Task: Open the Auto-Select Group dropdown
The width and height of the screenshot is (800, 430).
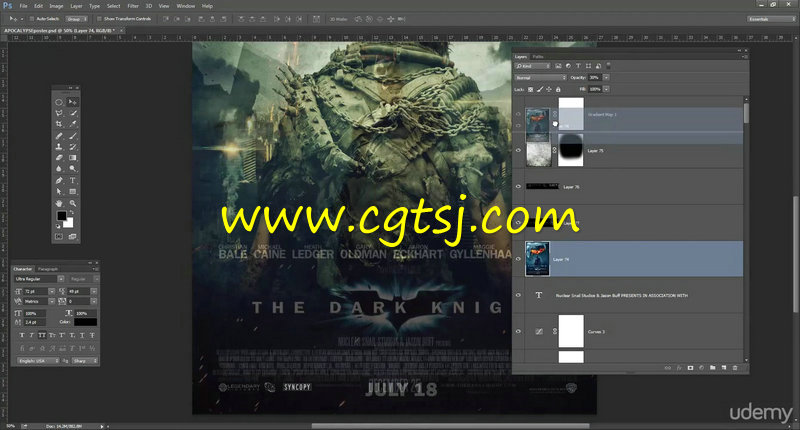Action: point(77,19)
